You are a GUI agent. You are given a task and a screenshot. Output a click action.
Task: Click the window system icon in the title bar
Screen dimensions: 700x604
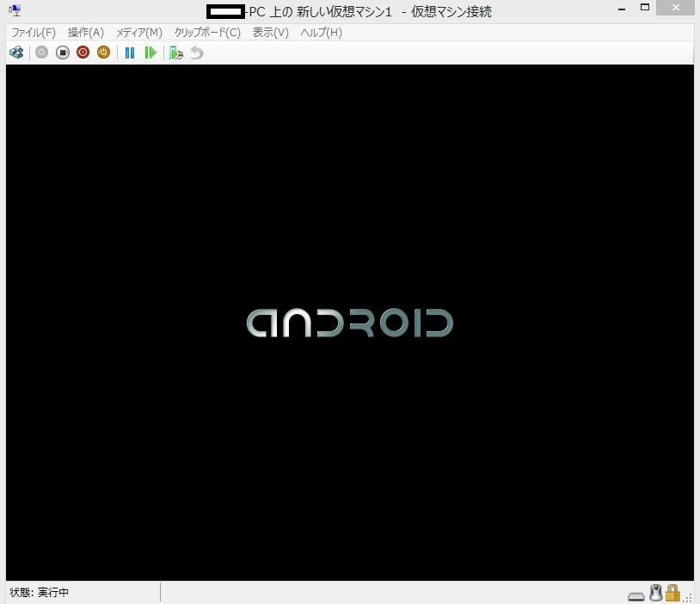[x=15, y=9]
